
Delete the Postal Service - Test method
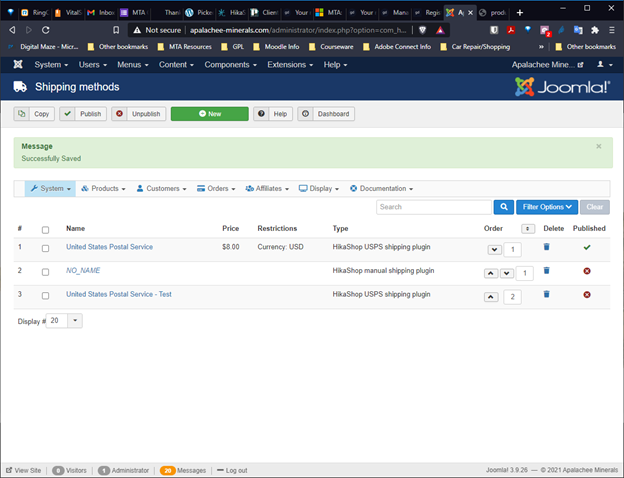[x=546, y=294]
